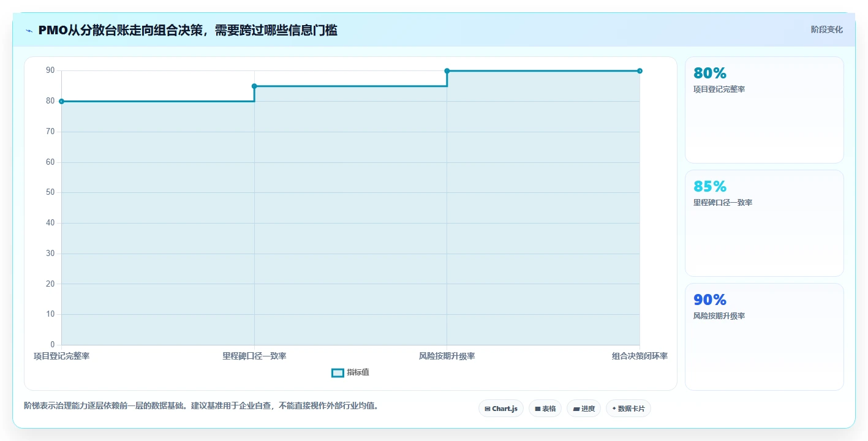Click the 阶段变化 label in header

(827, 29)
